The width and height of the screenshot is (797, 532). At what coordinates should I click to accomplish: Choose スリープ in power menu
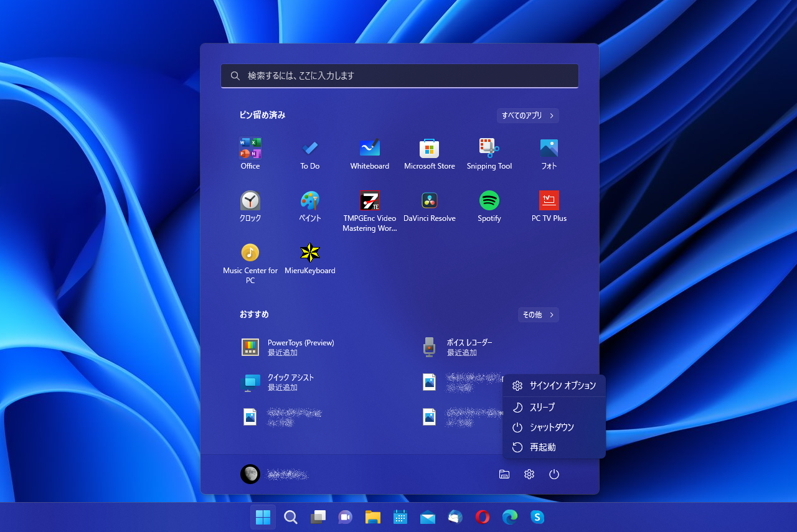[x=554, y=408]
